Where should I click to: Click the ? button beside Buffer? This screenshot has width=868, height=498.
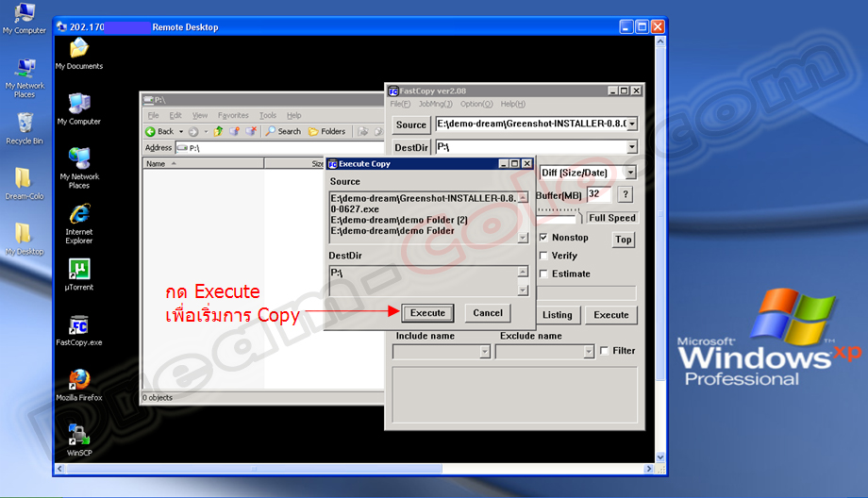tap(625, 194)
